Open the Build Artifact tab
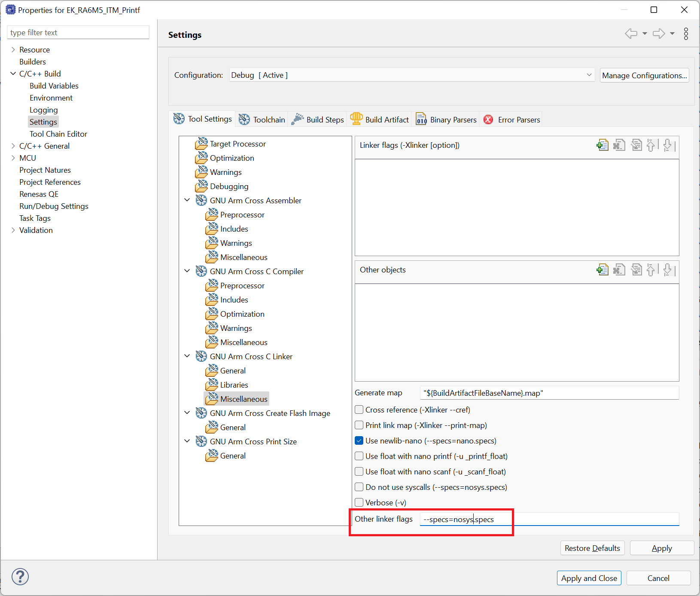This screenshot has width=700, height=596. tap(380, 119)
